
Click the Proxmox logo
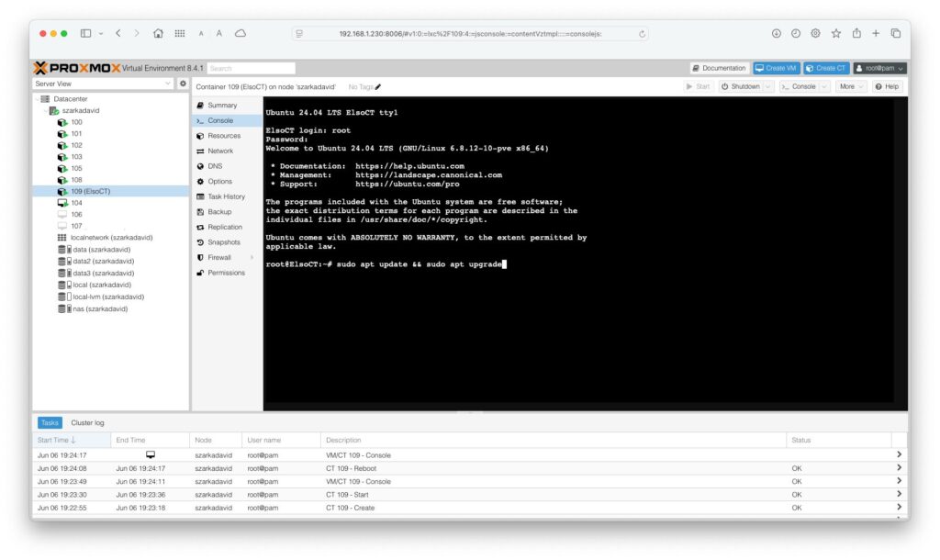[77, 68]
